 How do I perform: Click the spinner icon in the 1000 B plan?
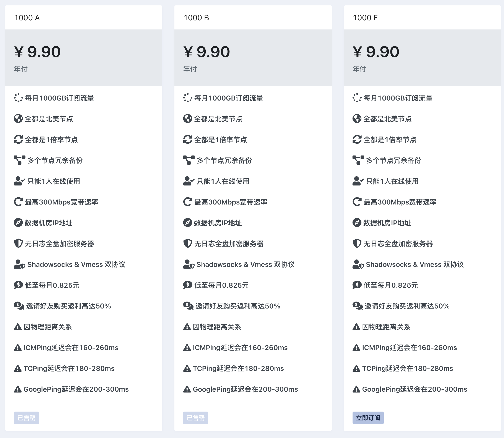(188, 98)
